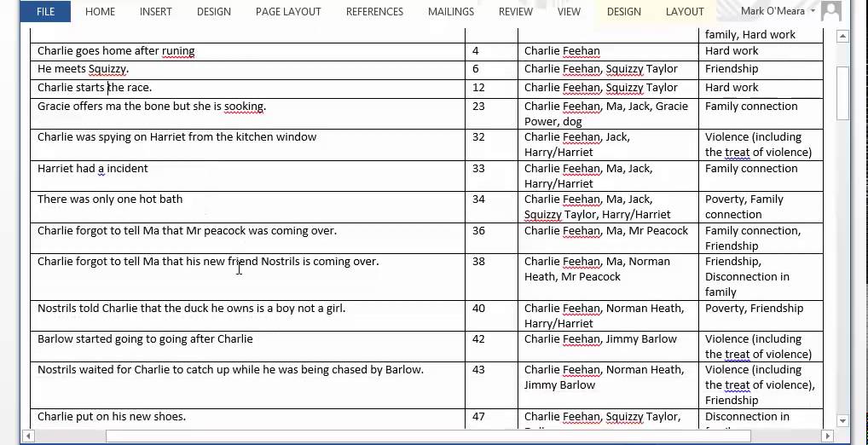
Task: Open the VIEW tab
Action: [x=569, y=12]
